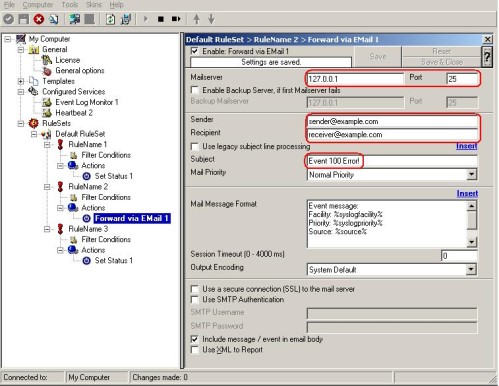Click the My Computer tree icon
Viewport: 499px width, 386px height.
[x=21, y=39]
